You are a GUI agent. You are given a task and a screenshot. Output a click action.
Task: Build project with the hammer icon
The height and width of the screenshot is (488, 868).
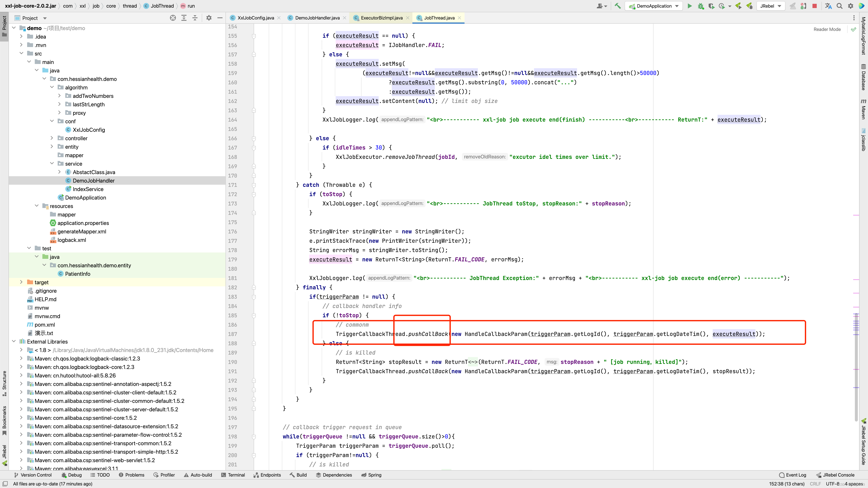[x=618, y=6]
